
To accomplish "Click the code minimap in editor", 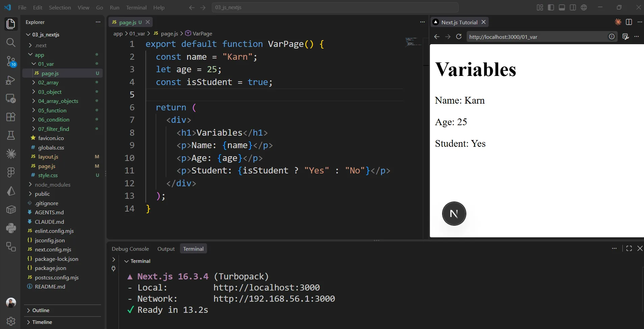I will tap(413, 42).
